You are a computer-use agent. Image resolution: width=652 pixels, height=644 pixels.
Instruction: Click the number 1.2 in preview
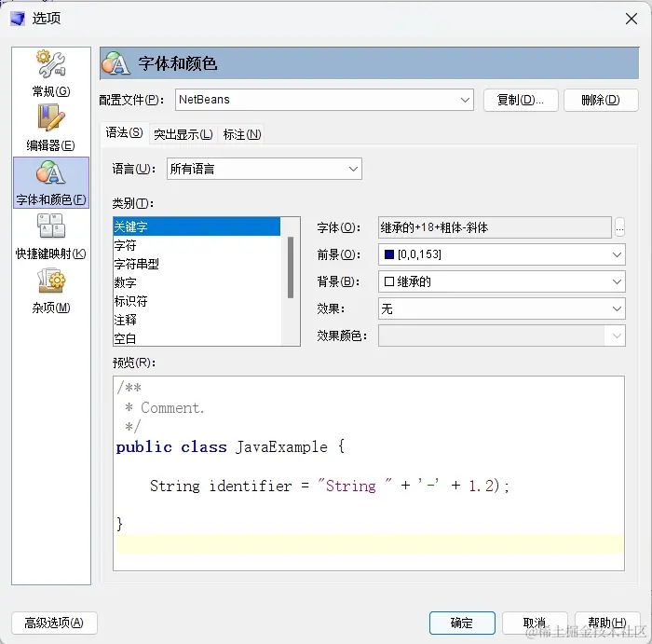click(482, 486)
